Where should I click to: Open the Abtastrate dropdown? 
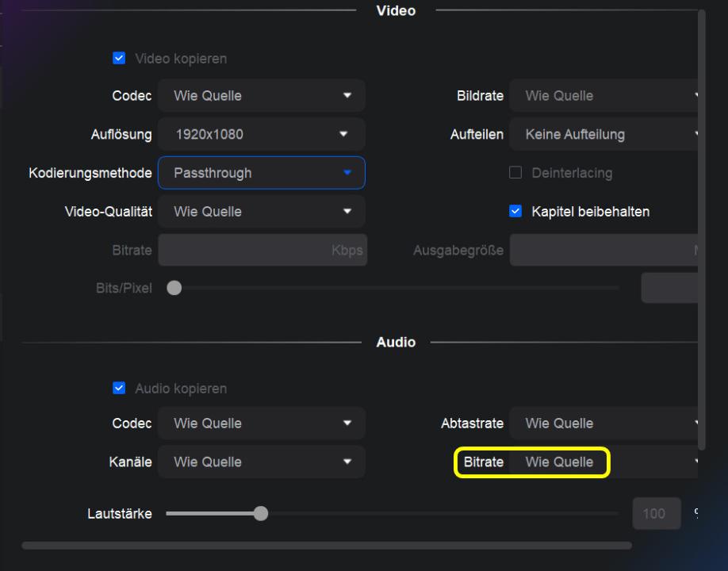(x=604, y=423)
